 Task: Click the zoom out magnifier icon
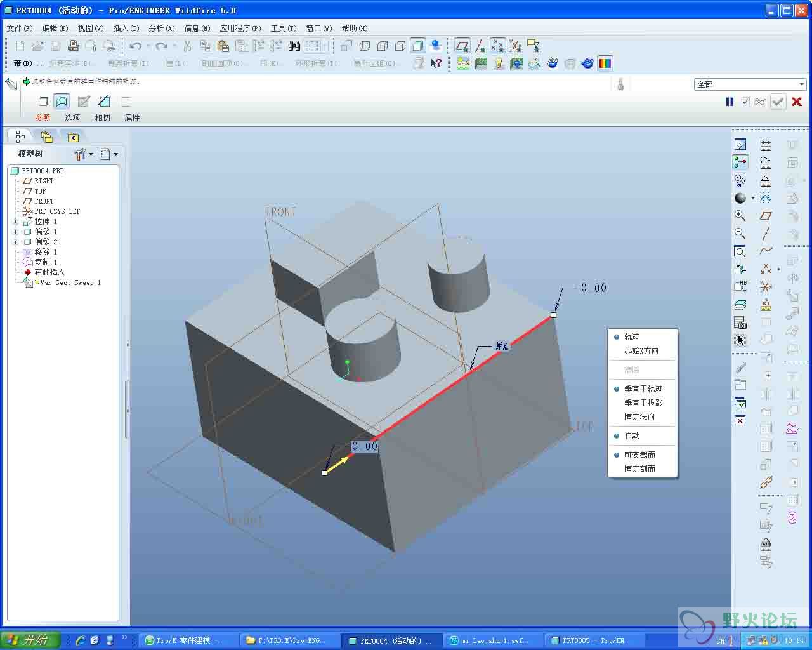pyautogui.click(x=740, y=234)
